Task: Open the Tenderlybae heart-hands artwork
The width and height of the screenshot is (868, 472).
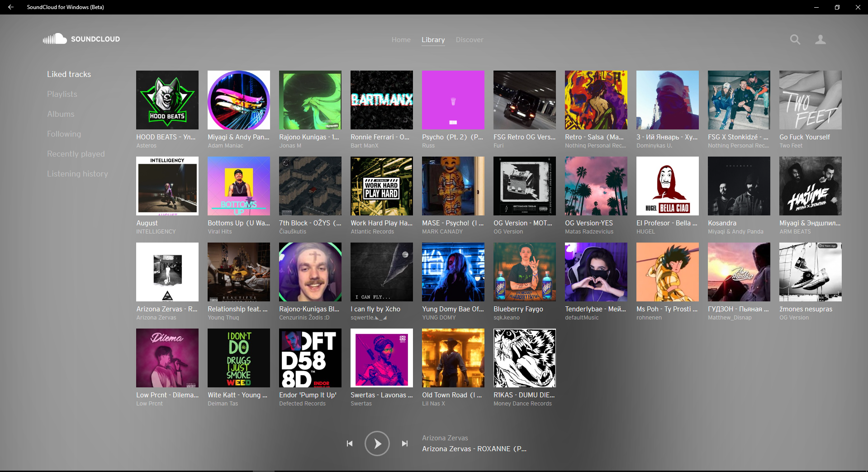Action: (x=596, y=272)
